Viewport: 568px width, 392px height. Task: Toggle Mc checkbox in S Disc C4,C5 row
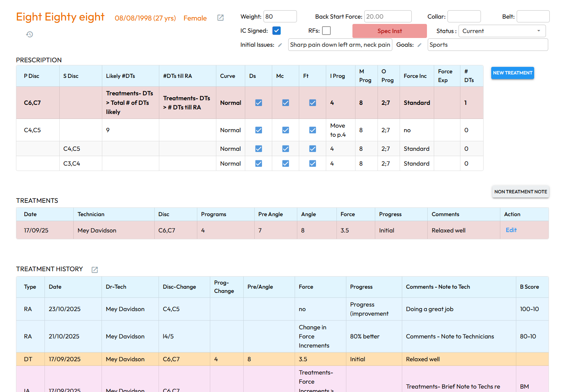[x=286, y=149]
